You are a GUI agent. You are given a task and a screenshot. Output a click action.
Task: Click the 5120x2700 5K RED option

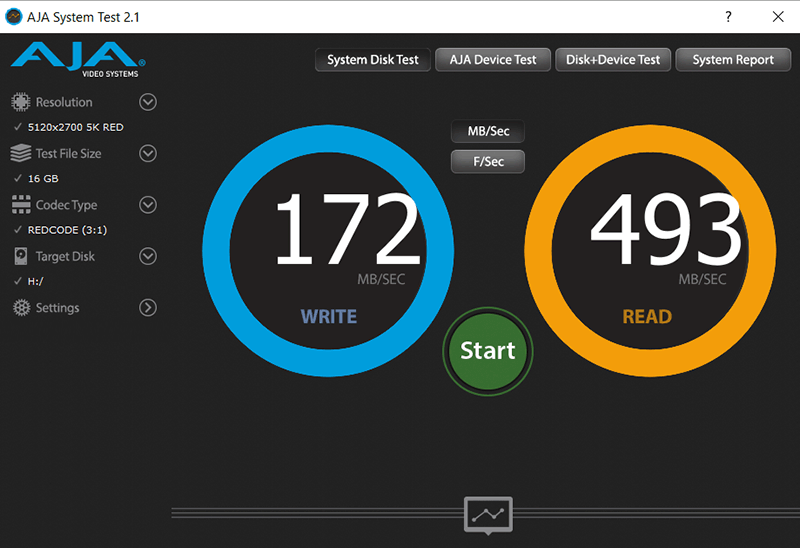tap(76, 127)
